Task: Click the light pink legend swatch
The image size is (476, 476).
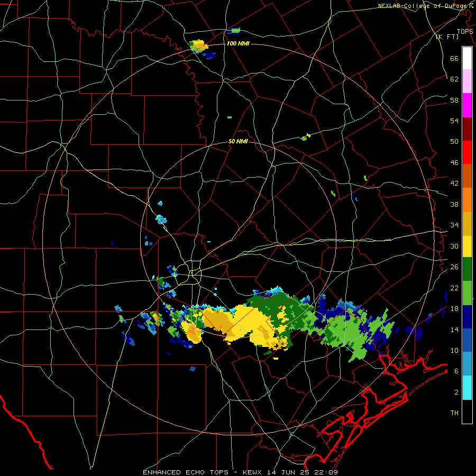Action: pyautogui.click(x=467, y=81)
